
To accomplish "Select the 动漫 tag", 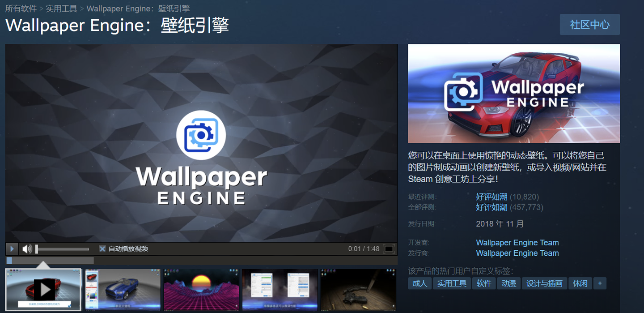I will click(x=509, y=283).
